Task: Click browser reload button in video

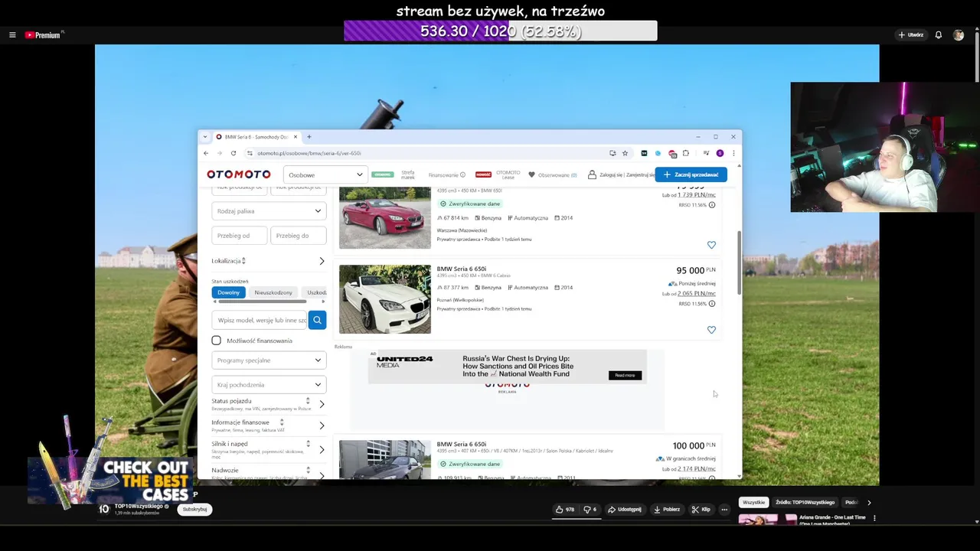Action: coord(234,153)
